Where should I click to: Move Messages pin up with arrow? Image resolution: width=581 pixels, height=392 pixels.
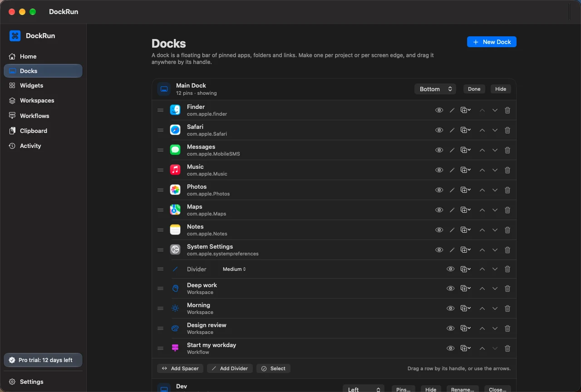pyautogui.click(x=482, y=150)
